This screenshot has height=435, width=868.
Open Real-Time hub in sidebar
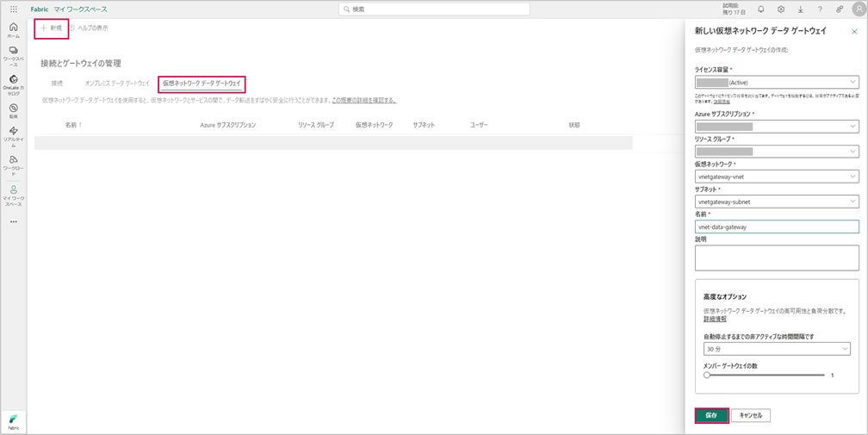pyautogui.click(x=13, y=137)
